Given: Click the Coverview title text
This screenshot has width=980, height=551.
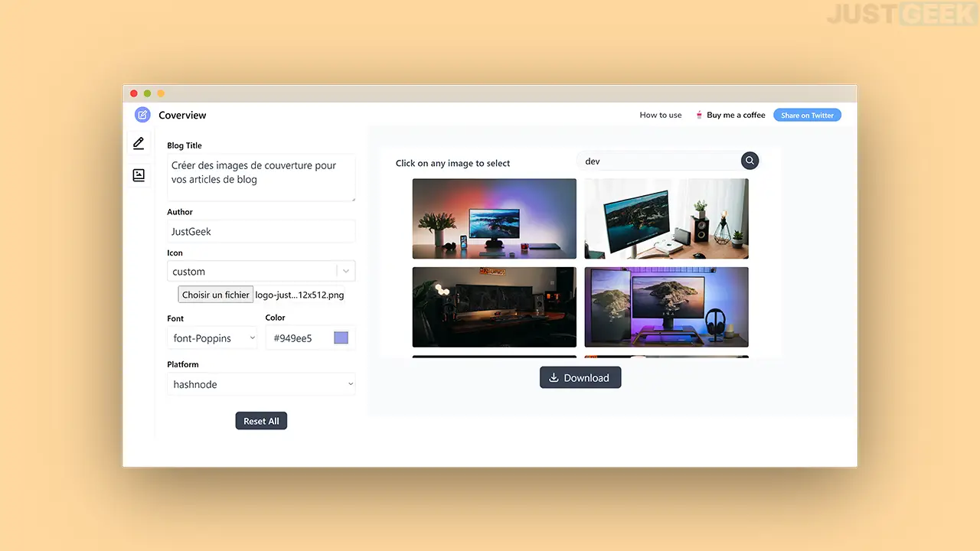Looking at the screenshot, I should [x=182, y=115].
